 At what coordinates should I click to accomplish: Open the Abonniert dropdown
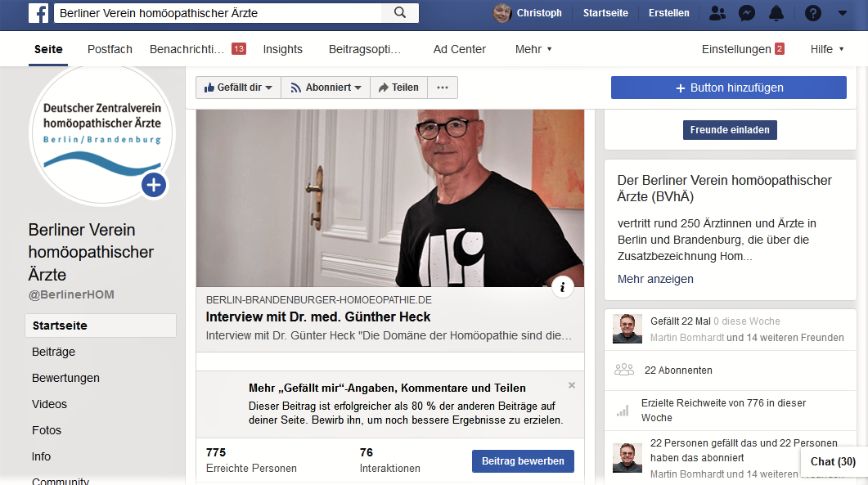pos(326,88)
